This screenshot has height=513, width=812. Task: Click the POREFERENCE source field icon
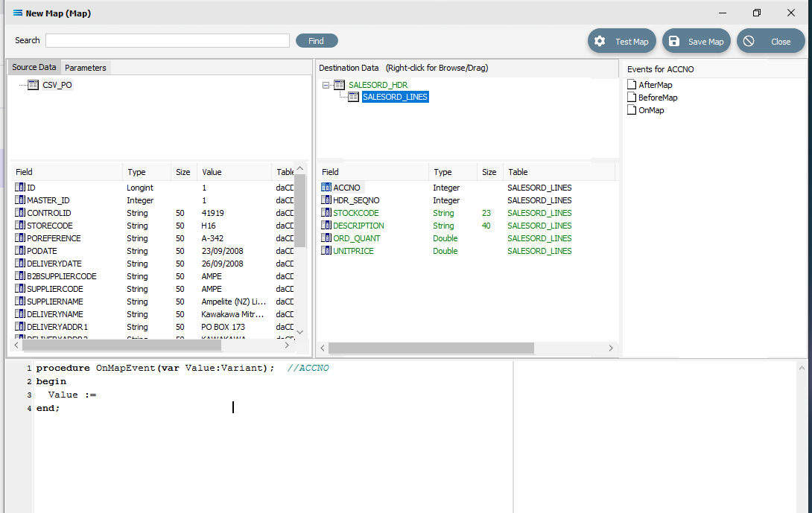pos(19,238)
